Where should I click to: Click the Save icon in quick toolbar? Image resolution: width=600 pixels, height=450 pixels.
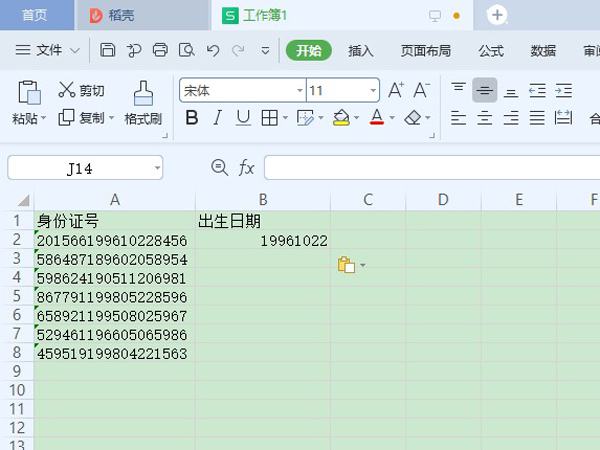(108, 50)
